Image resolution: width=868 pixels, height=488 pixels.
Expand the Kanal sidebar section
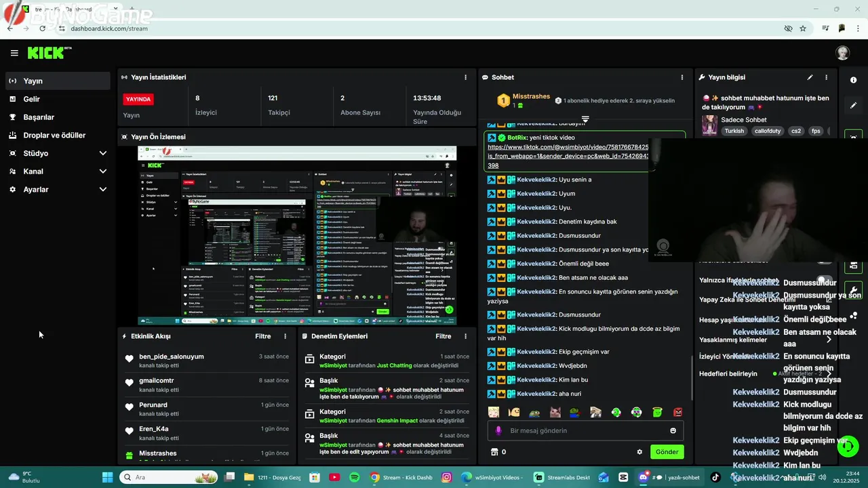(58, 171)
